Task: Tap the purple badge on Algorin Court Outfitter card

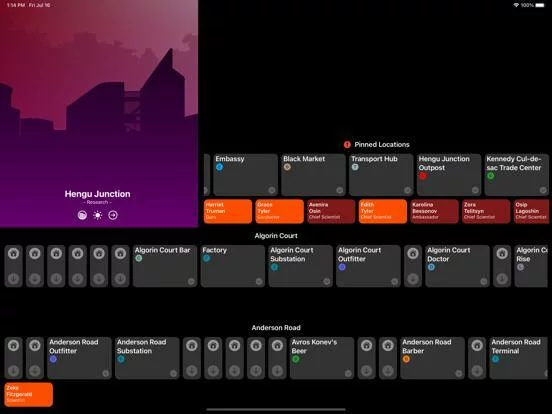Action: point(342,267)
